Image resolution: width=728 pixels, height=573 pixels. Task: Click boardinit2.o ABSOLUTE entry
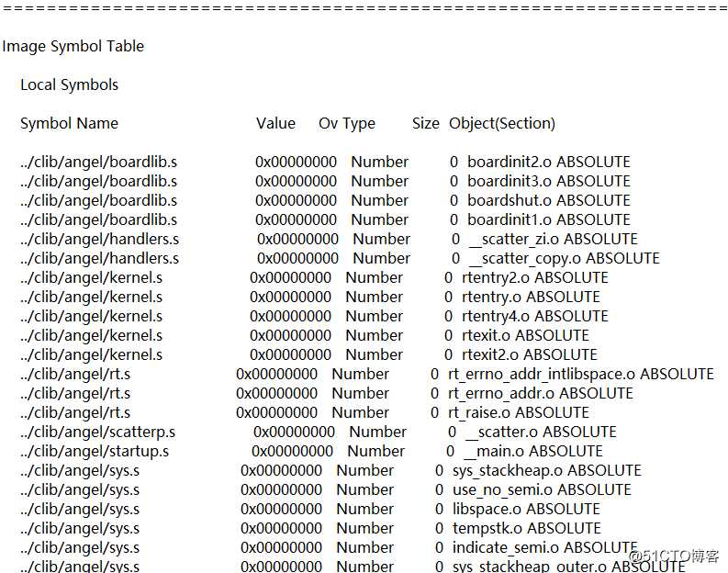click(548, 162)
